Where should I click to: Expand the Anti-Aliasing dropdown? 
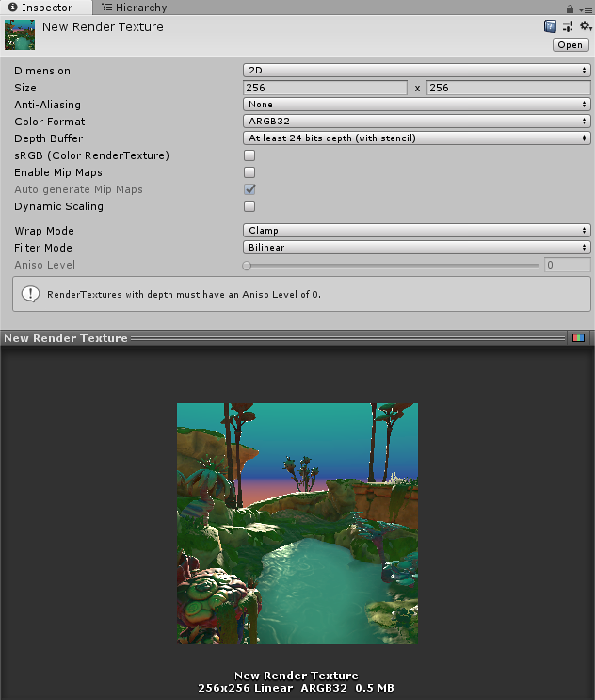(416, 105)
